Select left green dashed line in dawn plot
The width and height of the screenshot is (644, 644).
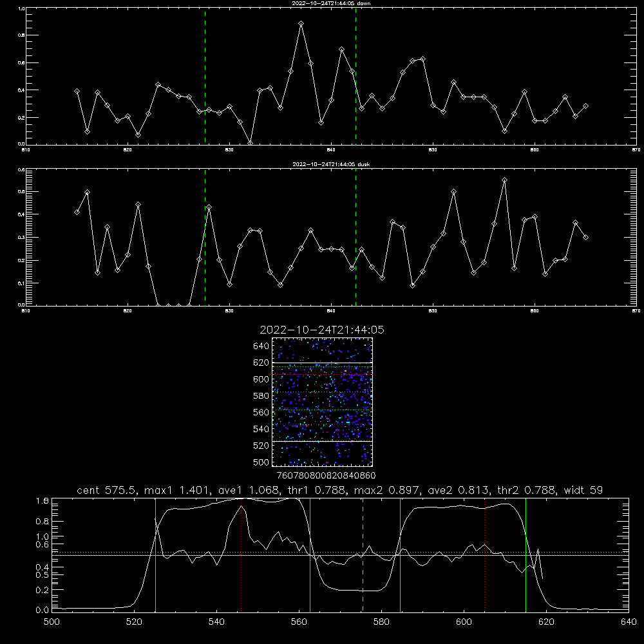tap(205, 77)
